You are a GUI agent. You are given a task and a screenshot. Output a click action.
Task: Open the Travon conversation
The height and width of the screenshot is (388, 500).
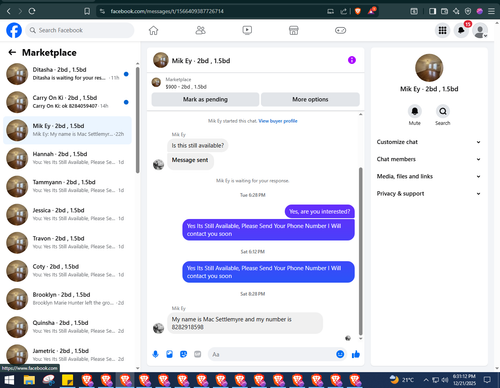tap(67, 243)
